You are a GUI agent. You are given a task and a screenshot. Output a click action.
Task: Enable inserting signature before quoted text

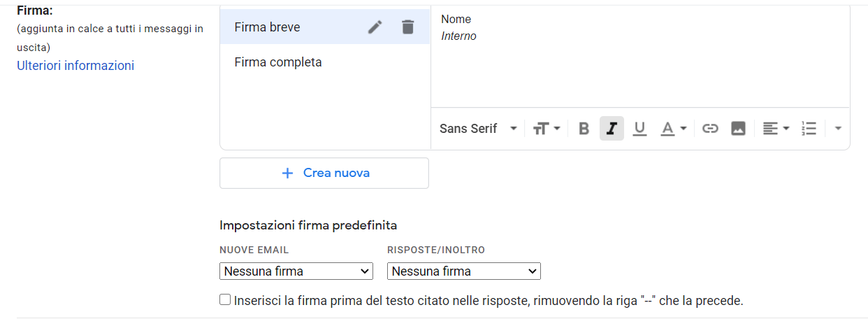click(225, 300)
